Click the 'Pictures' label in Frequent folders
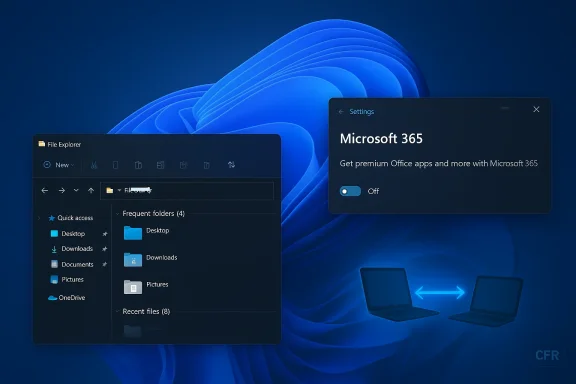Image resolution: width=576 pixels, height=384 pixels. pyautogui.click(x=157, y=284)
